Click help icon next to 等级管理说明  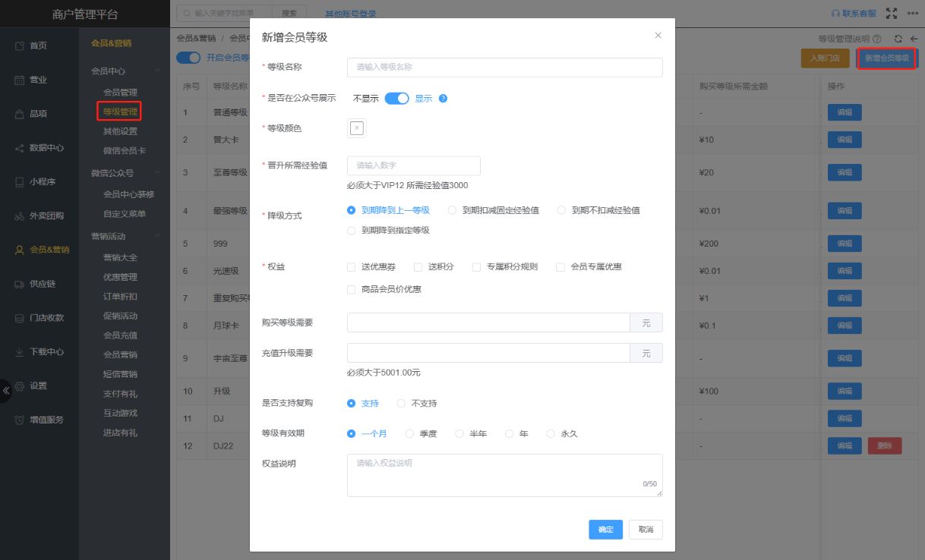coord(877,39)
